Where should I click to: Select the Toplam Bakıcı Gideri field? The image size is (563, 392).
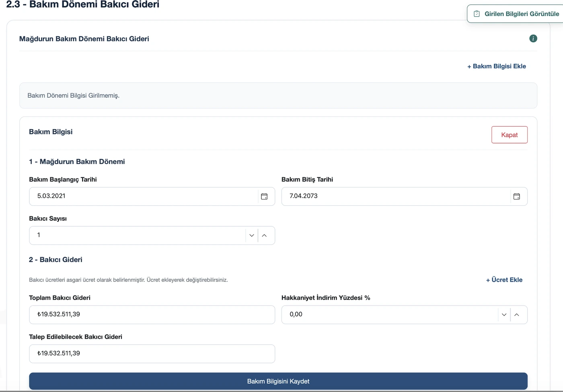click(x=152, y=315)
